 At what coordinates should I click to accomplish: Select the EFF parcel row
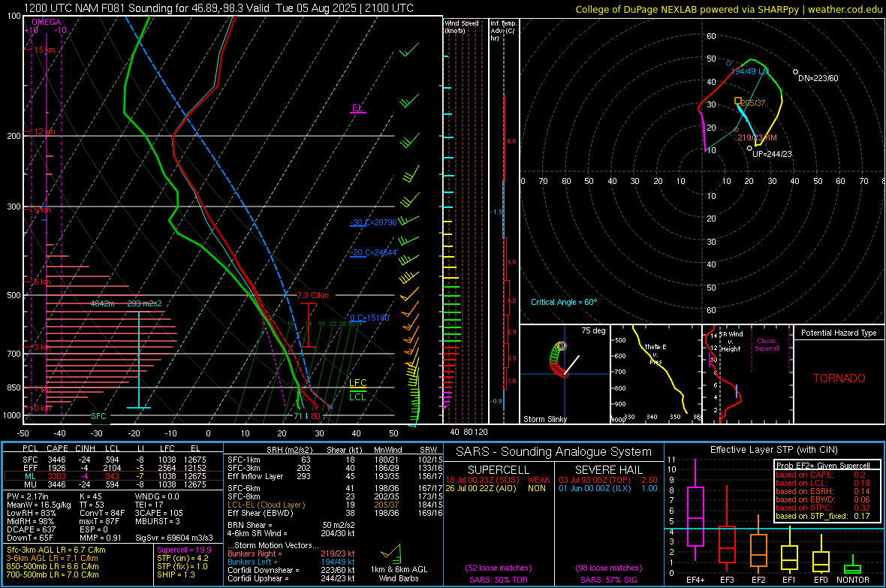point(112,468)
